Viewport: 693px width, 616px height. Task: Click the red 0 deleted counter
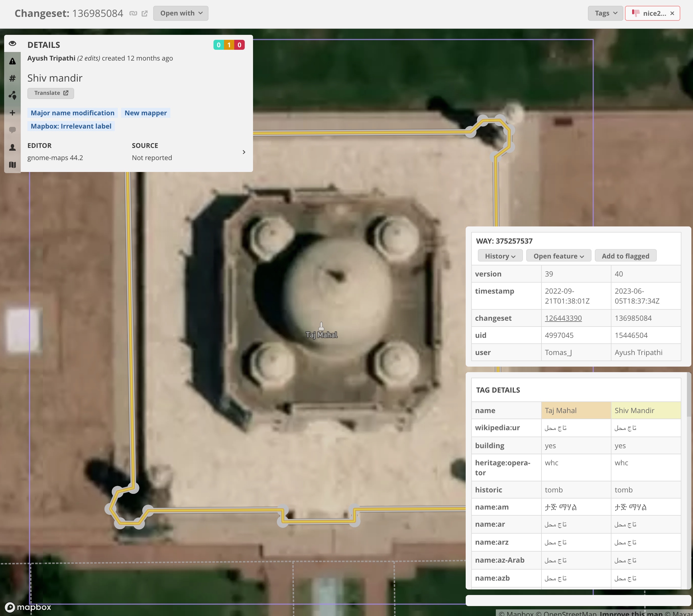pos(239,45)
